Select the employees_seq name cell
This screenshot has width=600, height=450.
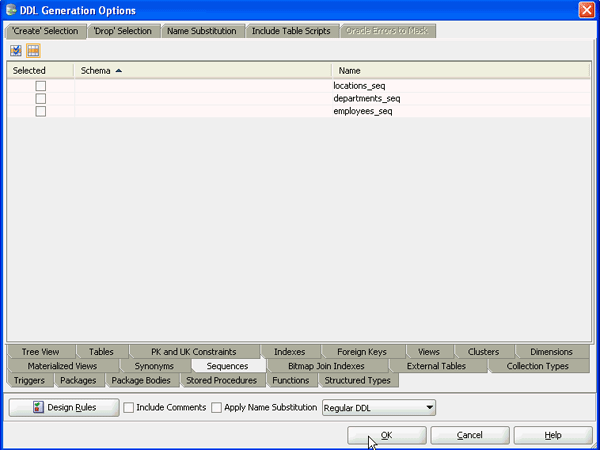pos(461,111)
